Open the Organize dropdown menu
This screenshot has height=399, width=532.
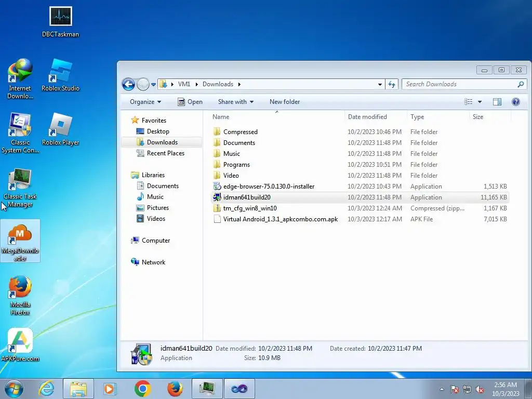click(x=145, y=102)
